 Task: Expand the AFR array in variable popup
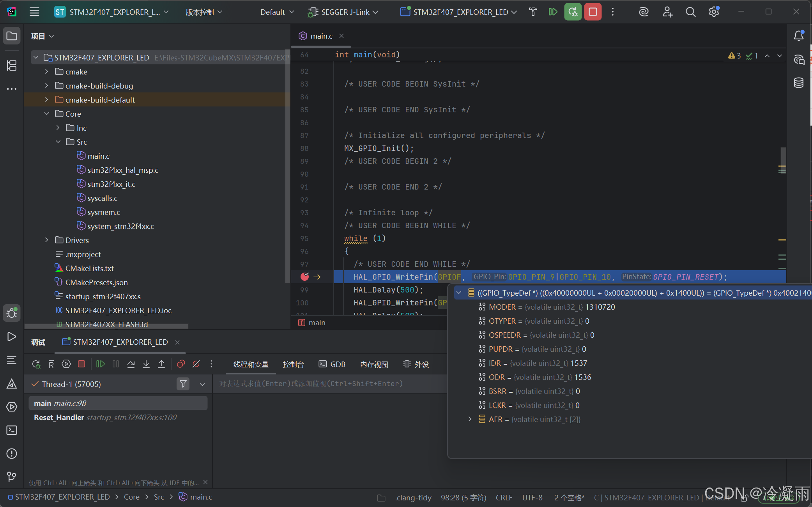(x=470, y=419)
